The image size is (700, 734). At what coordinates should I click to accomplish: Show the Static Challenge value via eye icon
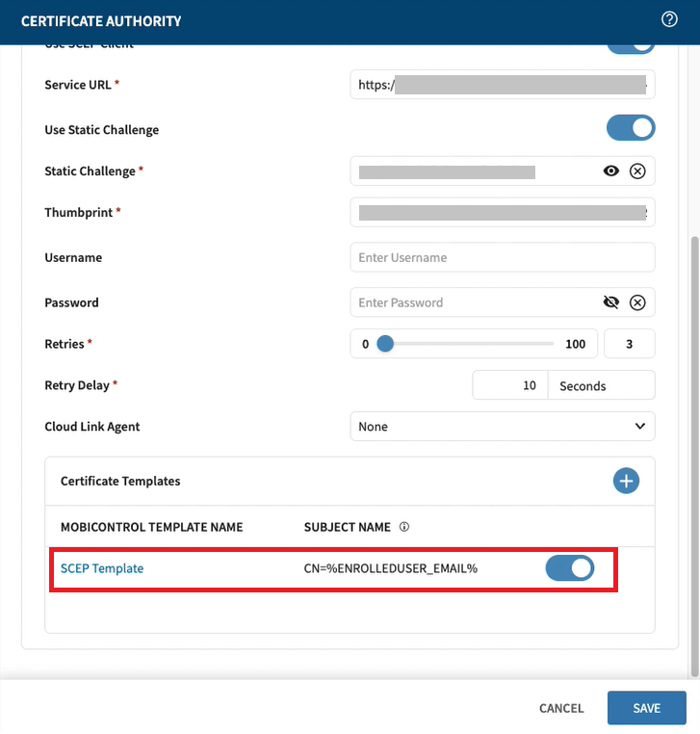point(610,170)
